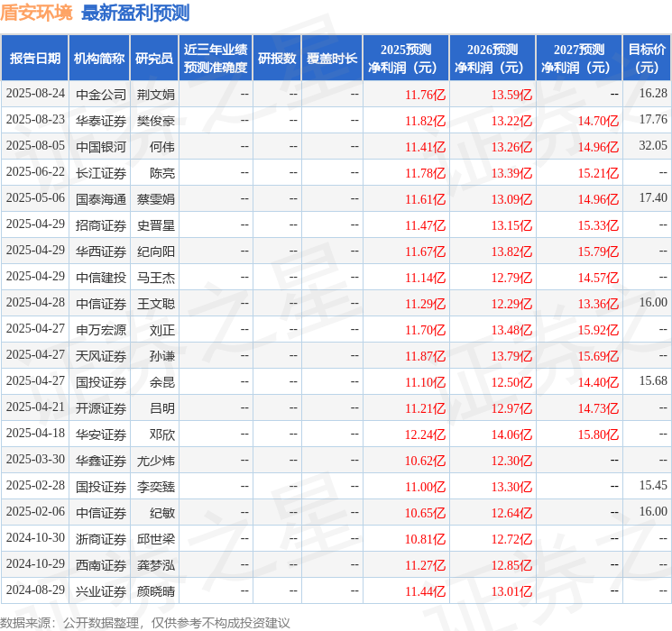Click analyst name 余昆
The width and height of the screenshot is (672, 631).
click(162, 382)
